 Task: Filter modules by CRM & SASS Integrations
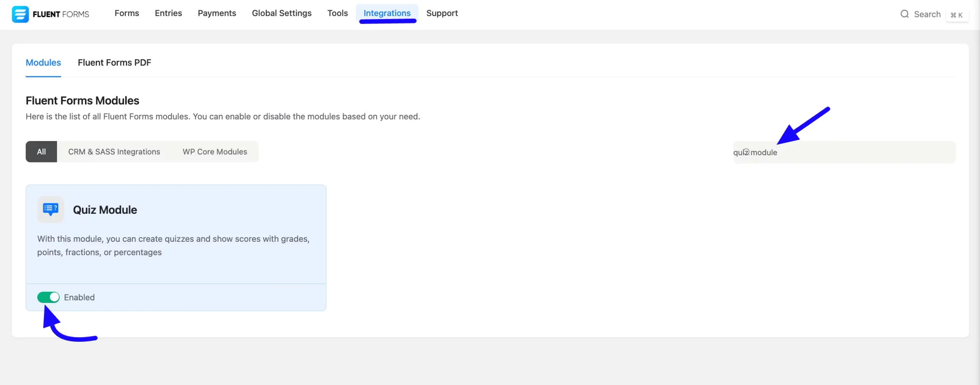tap(114, 152)
